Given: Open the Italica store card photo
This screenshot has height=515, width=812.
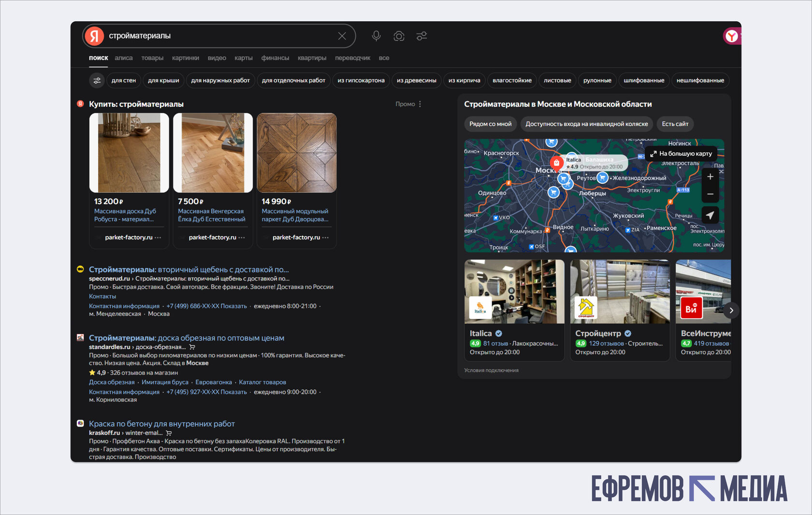Looking at the screenshot, I should [514, 292].
